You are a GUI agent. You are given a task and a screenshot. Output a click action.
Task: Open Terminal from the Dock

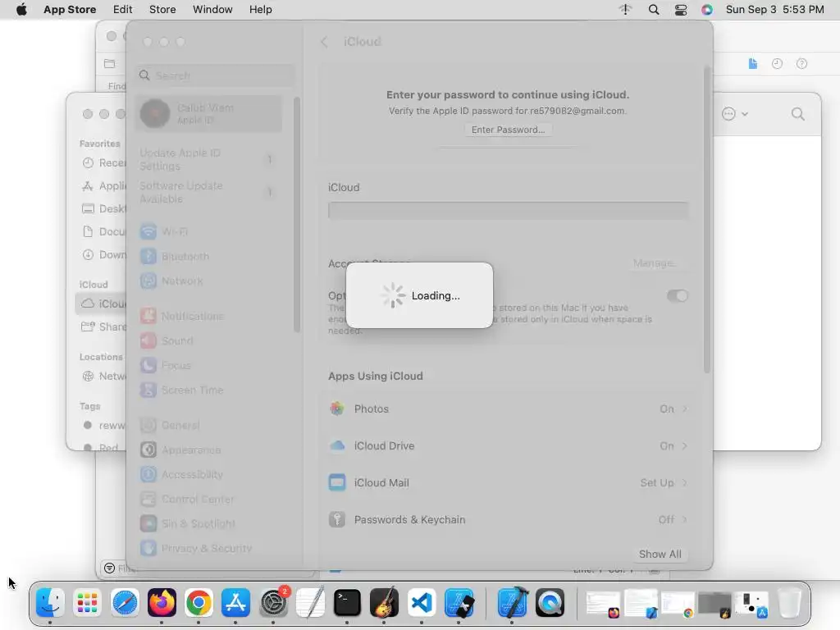347,603
